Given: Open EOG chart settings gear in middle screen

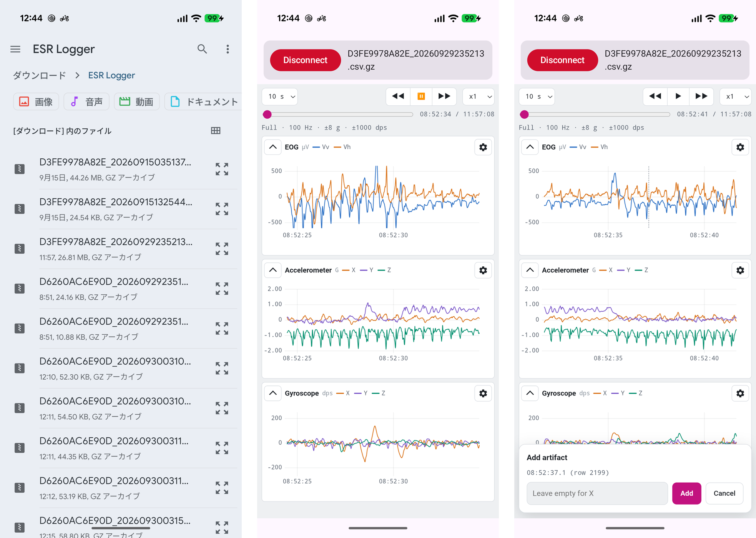Looking at the screenshot, I should [483, 147].
